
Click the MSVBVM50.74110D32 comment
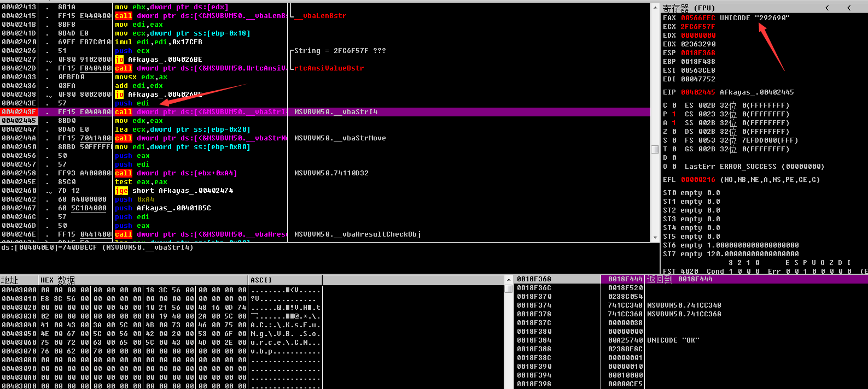[331, 173]
